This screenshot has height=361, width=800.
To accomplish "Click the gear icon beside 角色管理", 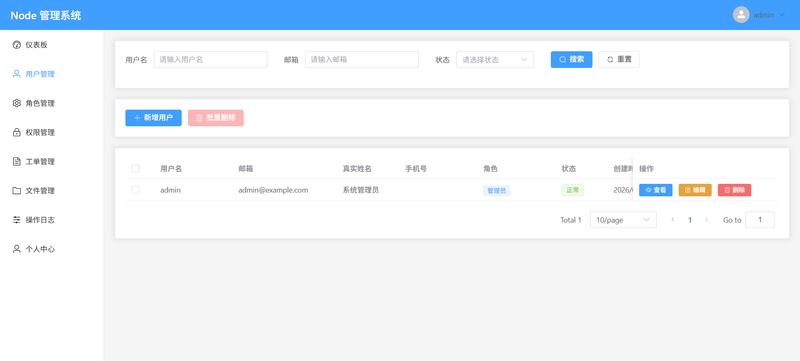I will click(x=16, y=103).
